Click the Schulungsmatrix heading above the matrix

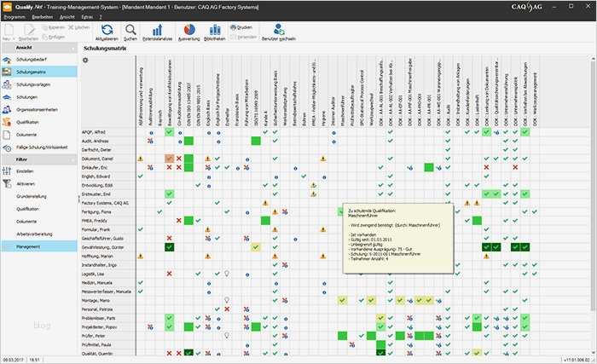tap(105, 49)
